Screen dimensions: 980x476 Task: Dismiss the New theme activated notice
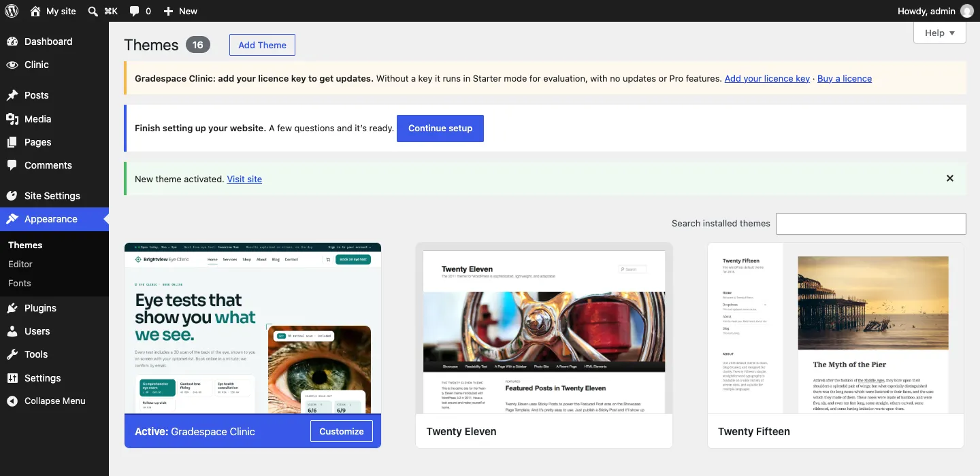click(x=950, y=178)
